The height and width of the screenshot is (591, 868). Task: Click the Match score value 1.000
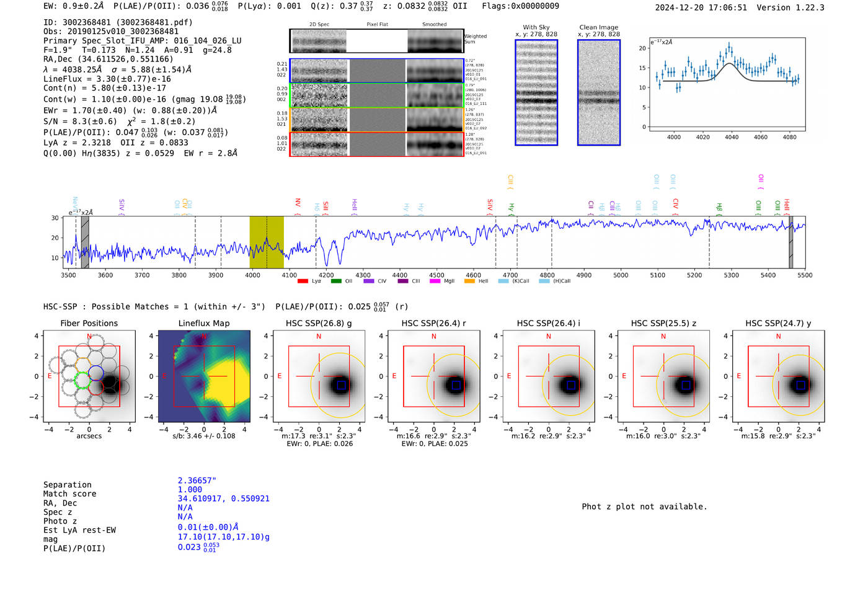point(190,489)
